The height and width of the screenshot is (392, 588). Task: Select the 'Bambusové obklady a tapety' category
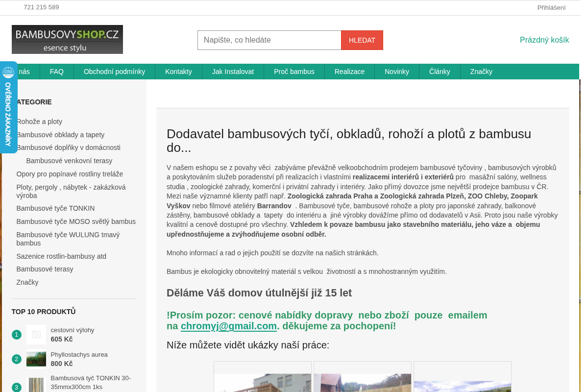tap(60, 135)
